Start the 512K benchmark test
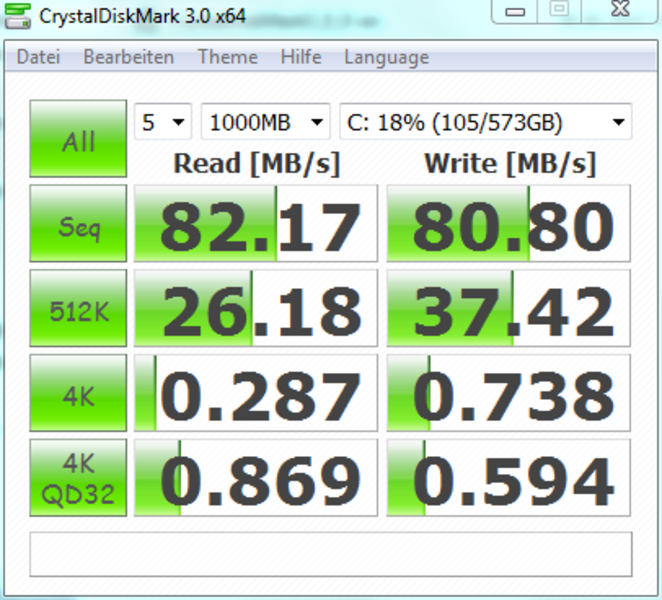 coord(78,308)
